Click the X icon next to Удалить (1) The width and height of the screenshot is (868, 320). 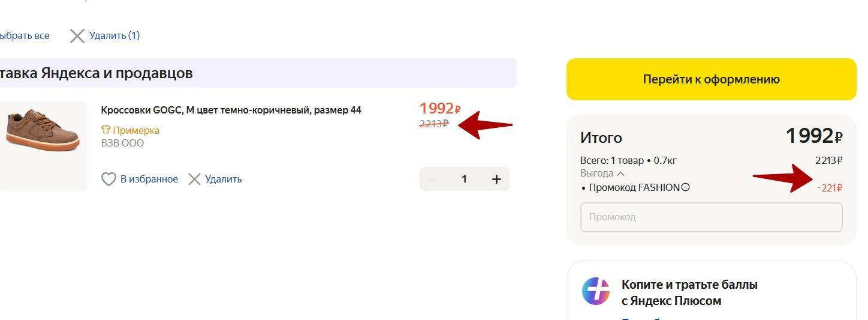point(77,36)
